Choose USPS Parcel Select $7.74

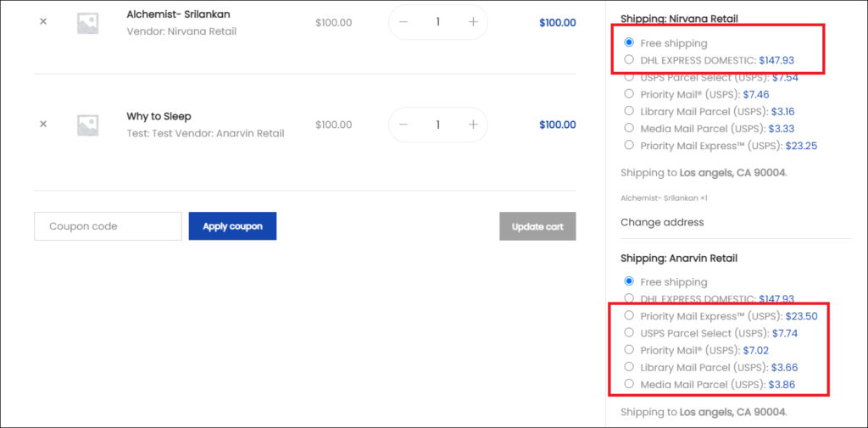click(628, 332)
